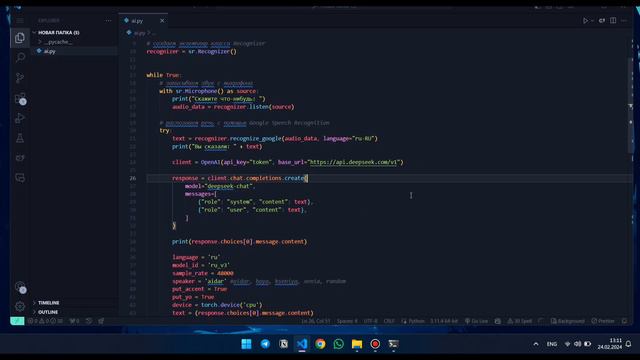Open the Extensions view with badge

pos(20,98)
